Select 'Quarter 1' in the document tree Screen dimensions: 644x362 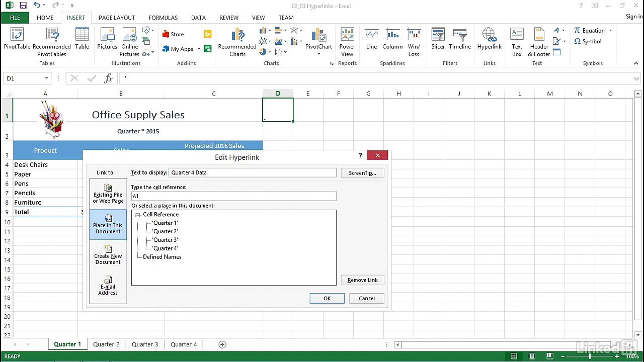165,223
